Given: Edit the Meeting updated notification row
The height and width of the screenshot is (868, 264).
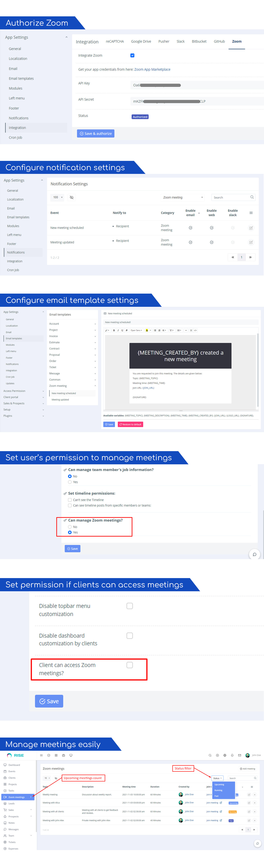Looking at the screenshot, I should click(251, 243).
